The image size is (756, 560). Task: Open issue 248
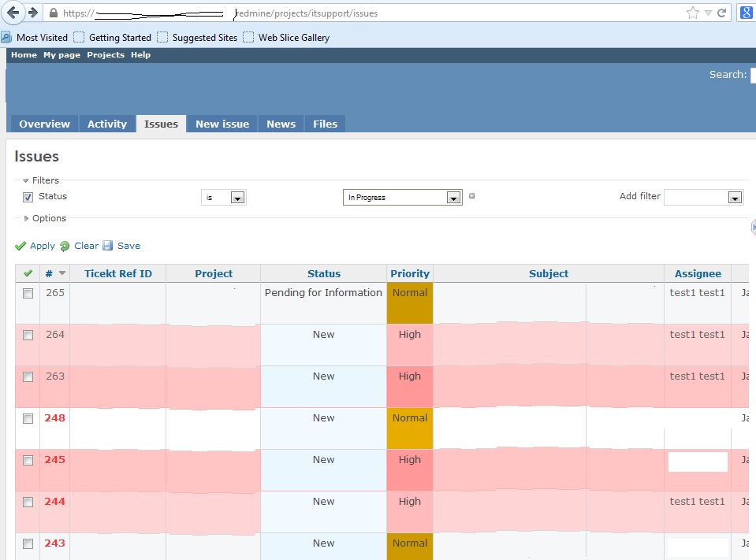click(55, 418)
